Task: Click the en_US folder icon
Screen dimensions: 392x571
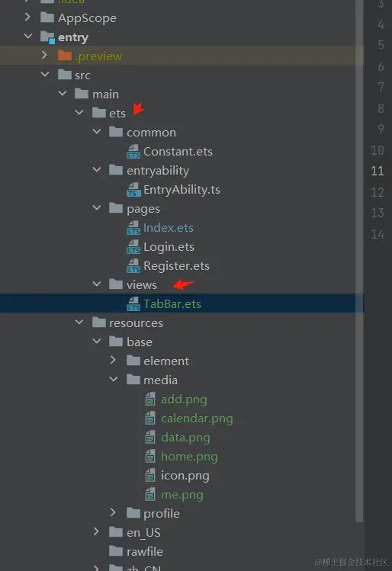Action: click(116, 532)
